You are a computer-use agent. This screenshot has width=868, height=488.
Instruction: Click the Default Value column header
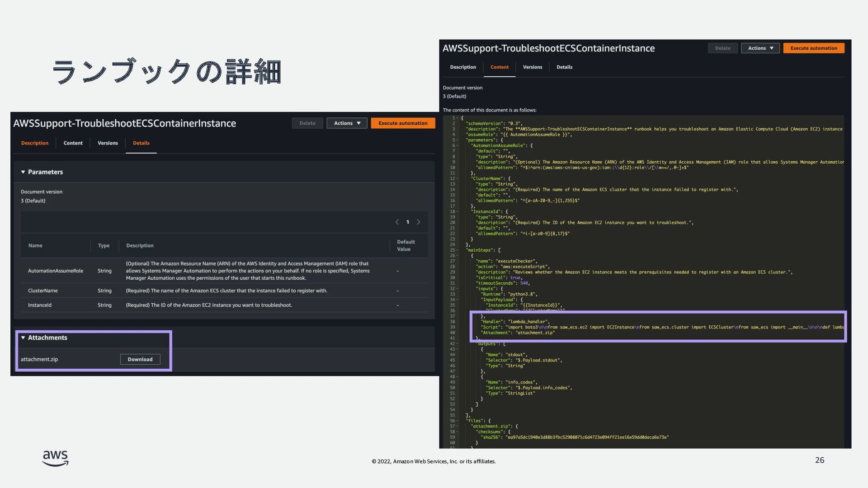point(406,245)
